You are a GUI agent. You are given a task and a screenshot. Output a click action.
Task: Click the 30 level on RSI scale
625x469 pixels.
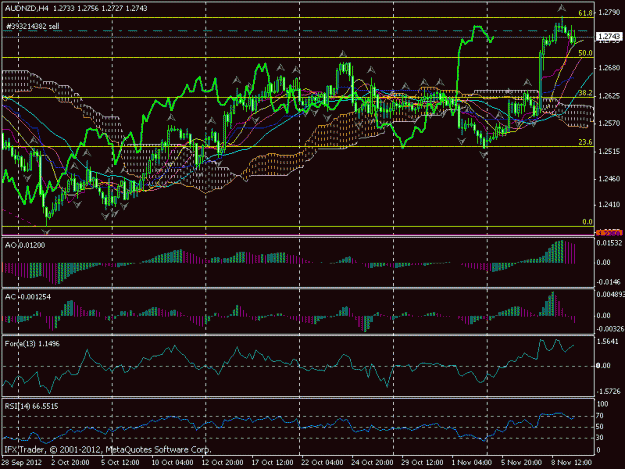[x=600, y=437]
